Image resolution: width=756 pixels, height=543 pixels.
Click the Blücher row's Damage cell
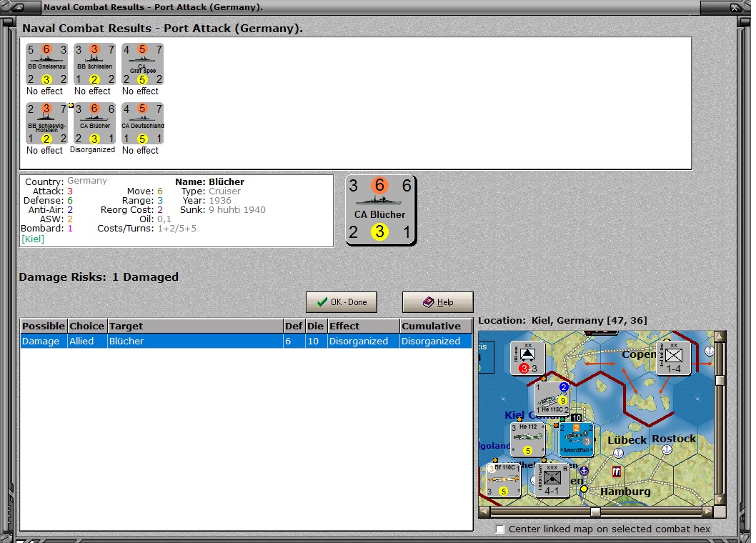(44, 341)
